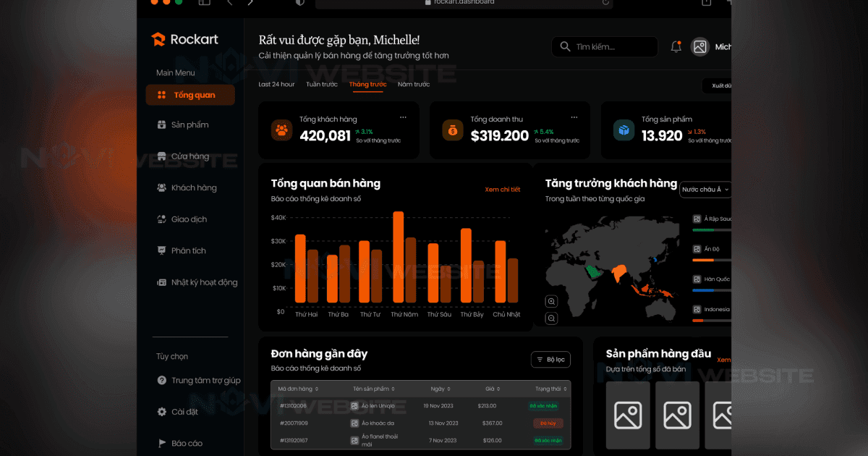Open Phân tích in the sidebar
The image size is (868, 456).
(187, 251)
